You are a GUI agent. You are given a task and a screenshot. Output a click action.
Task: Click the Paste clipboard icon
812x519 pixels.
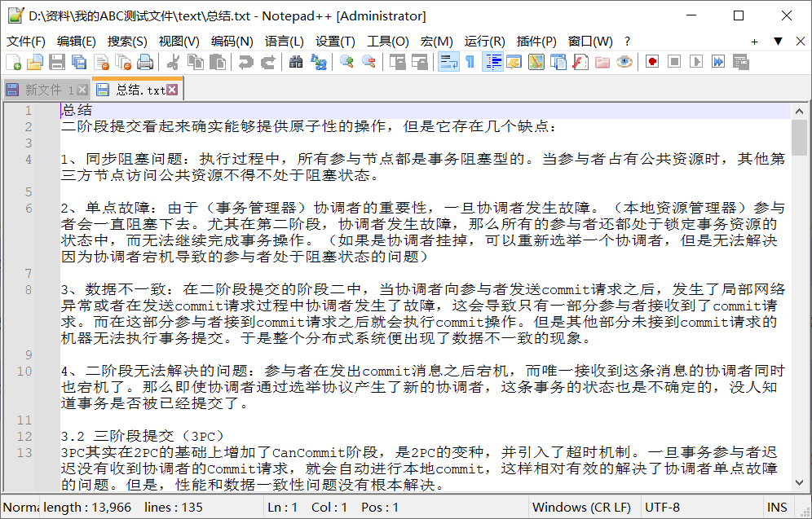tap(218, 62)
